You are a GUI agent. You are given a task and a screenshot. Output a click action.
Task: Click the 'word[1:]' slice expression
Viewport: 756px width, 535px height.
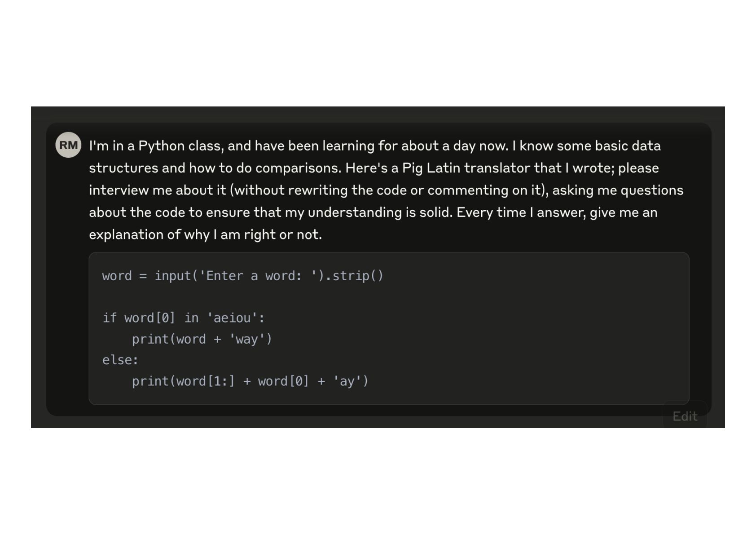(x=205, y=381)
